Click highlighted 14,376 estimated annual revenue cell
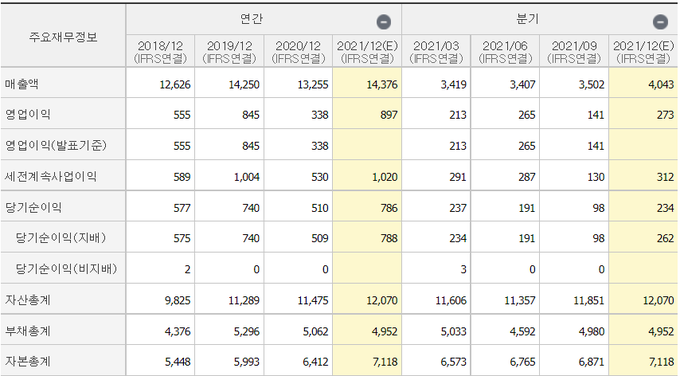This screenshot has width=680, height=376. pos(367,84)
